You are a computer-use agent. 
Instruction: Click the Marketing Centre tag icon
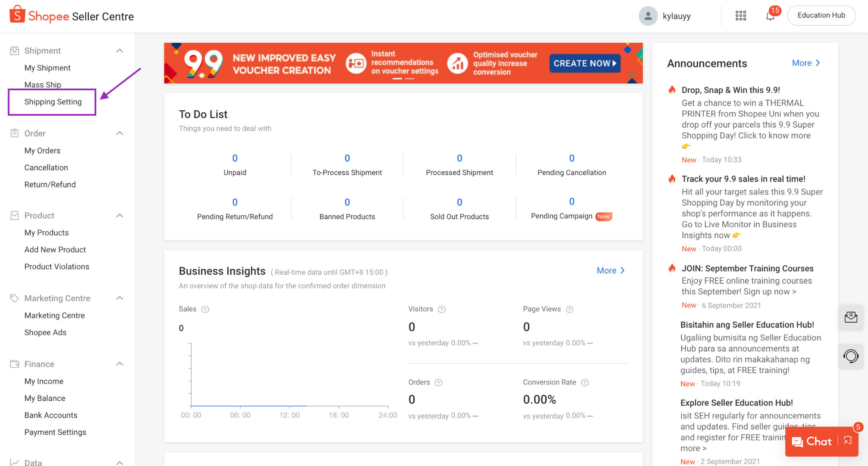(14, 298)
